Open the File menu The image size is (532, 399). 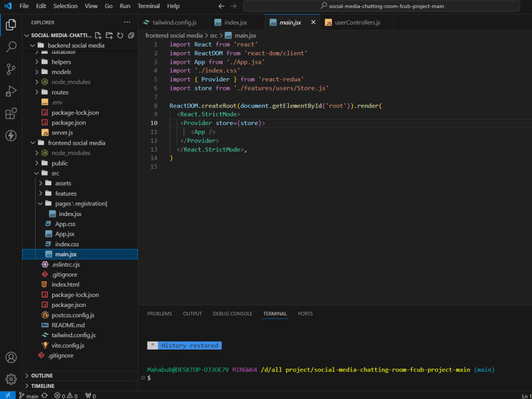click(24, 6)
